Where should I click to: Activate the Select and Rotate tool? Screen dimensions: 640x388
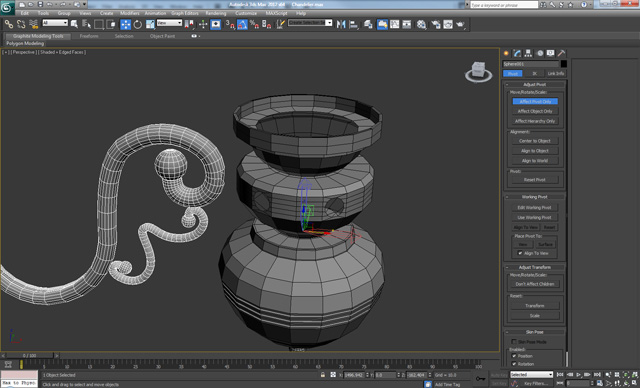coord(138,24)
